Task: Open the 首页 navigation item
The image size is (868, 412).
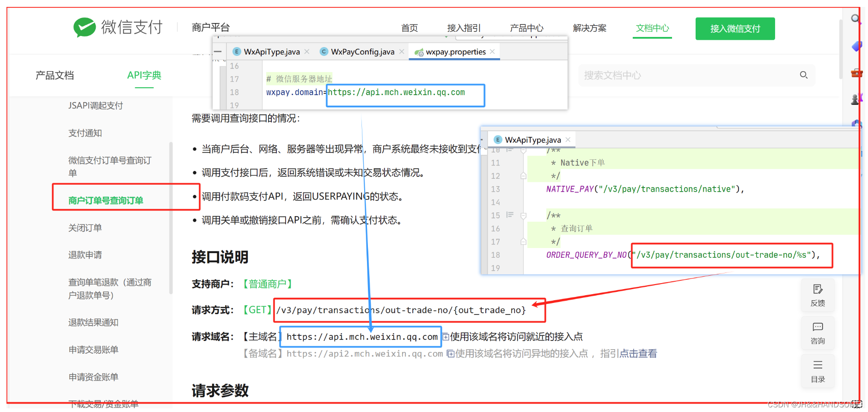Action: (x=410, y=28)
